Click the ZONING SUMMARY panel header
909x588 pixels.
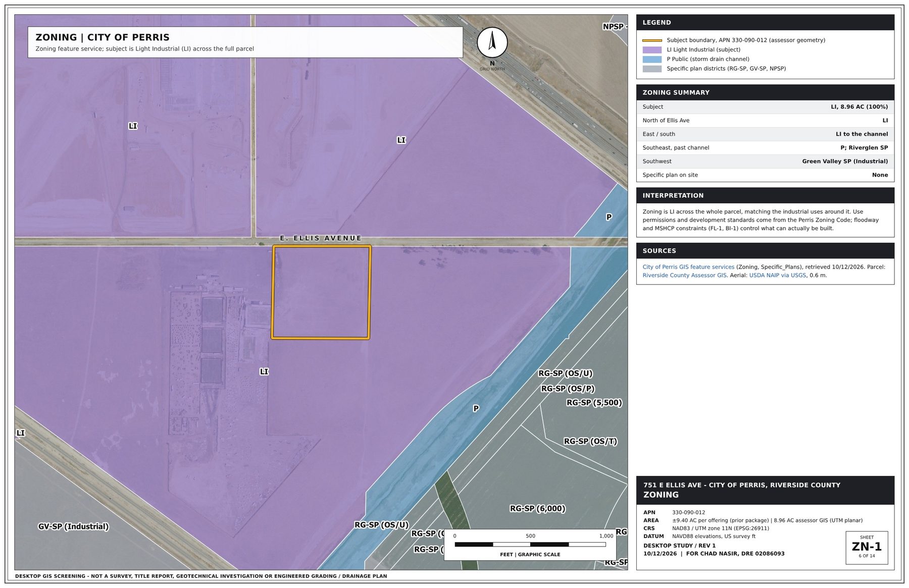765,92
